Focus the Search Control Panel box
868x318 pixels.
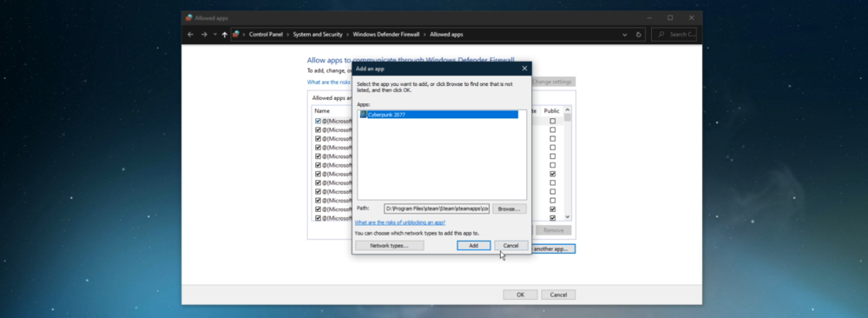point(674,35)
